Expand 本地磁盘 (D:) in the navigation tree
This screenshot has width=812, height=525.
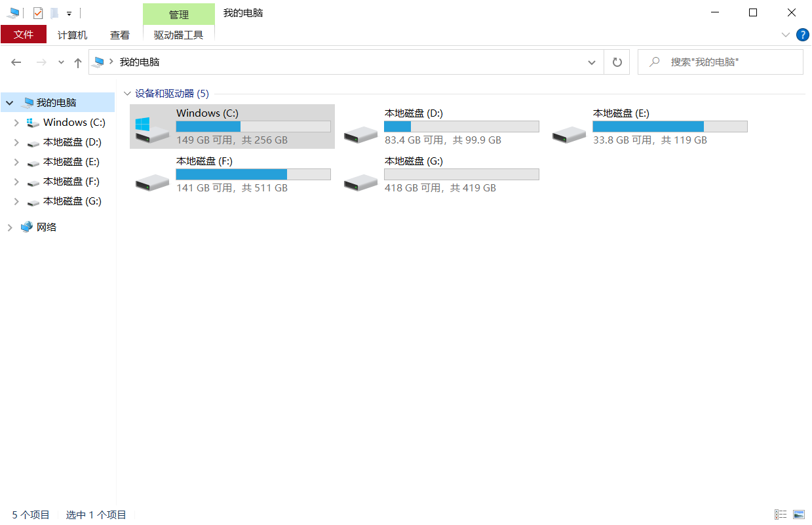[16, 142]
